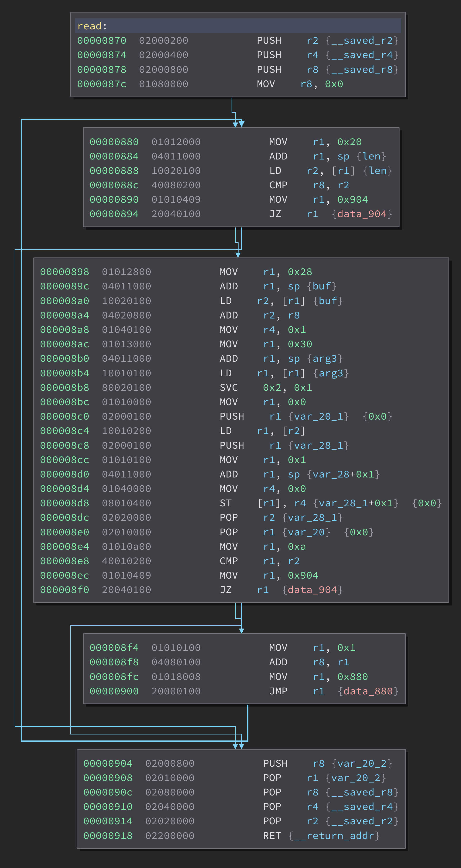Select the CMP r8, r2 instruction
This screenshot has height=868, width=461.
[308, 185]
